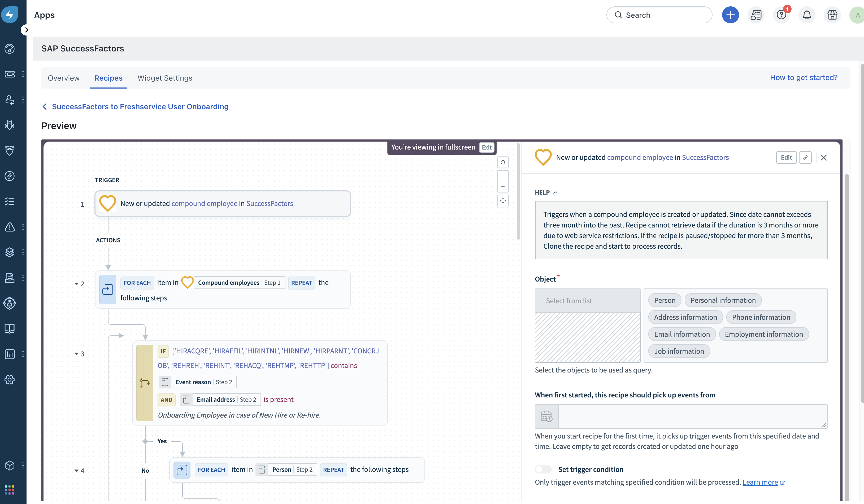Click the fit-to-screen canvas icon
864x504 pixels.
(x=503, y=201)
